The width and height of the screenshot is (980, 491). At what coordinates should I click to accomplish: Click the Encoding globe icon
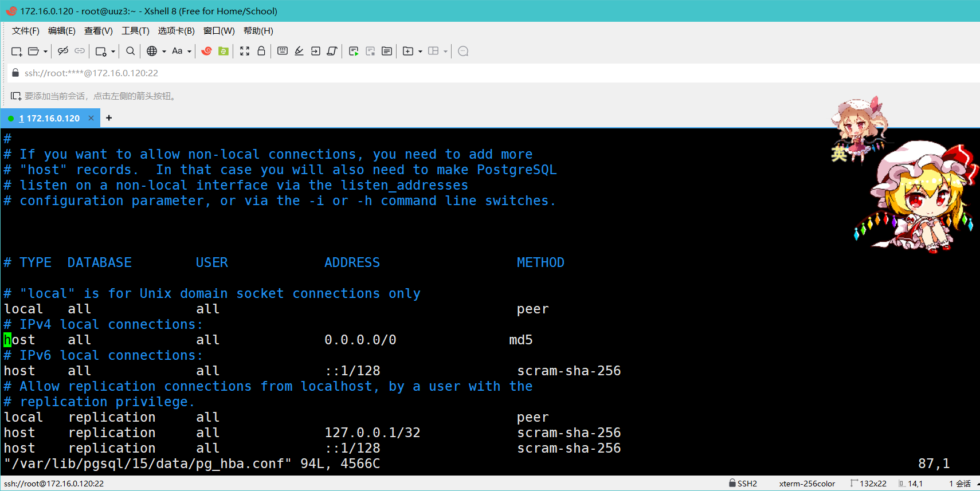[152, 51]
